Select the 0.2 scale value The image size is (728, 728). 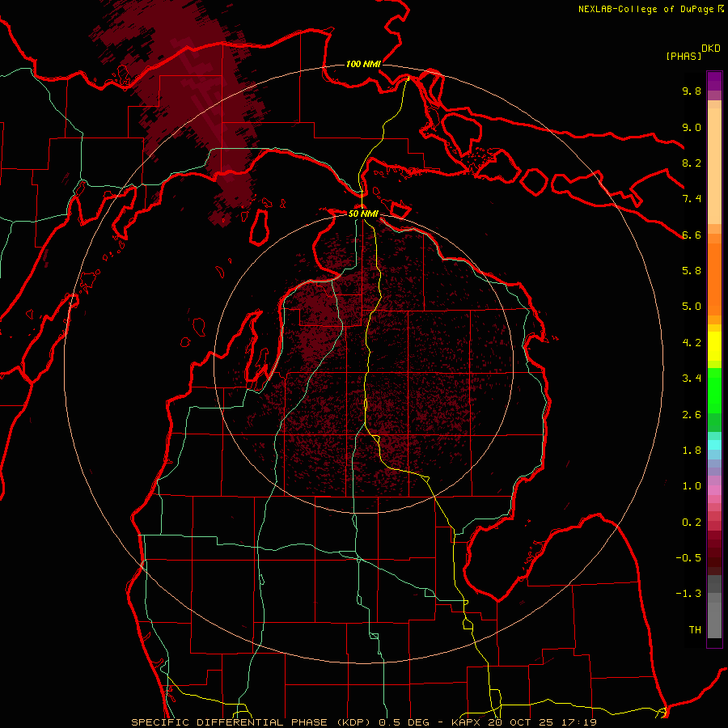pos(692,523)
